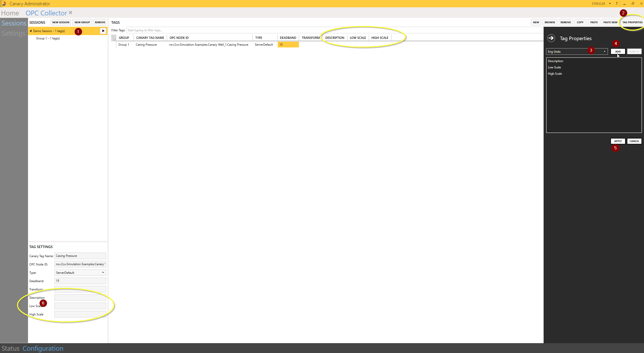This screenshot has width=644, height=353.
Task: Open the Eng Units property dropdown
Action: pyautogui.click(x=604, y=51)
